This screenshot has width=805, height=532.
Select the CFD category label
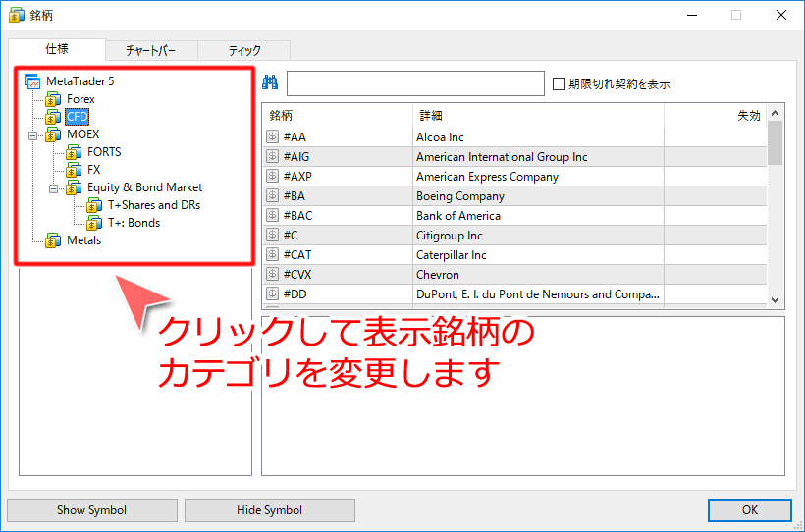[x=78, y=117]
